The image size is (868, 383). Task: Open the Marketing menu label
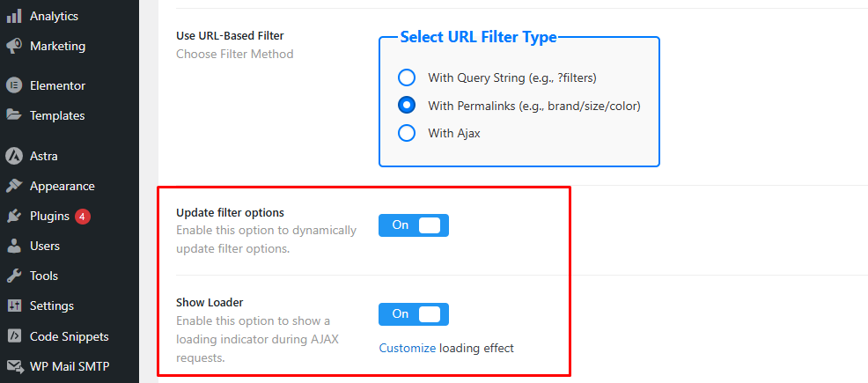click(57, 46)
